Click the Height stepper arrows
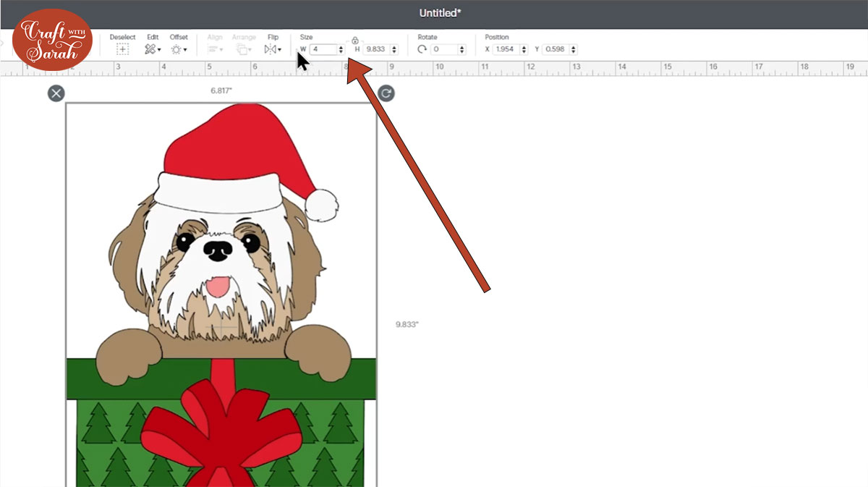Image resolution: width=868 pixels, height=487 pixels. (394, 49)
